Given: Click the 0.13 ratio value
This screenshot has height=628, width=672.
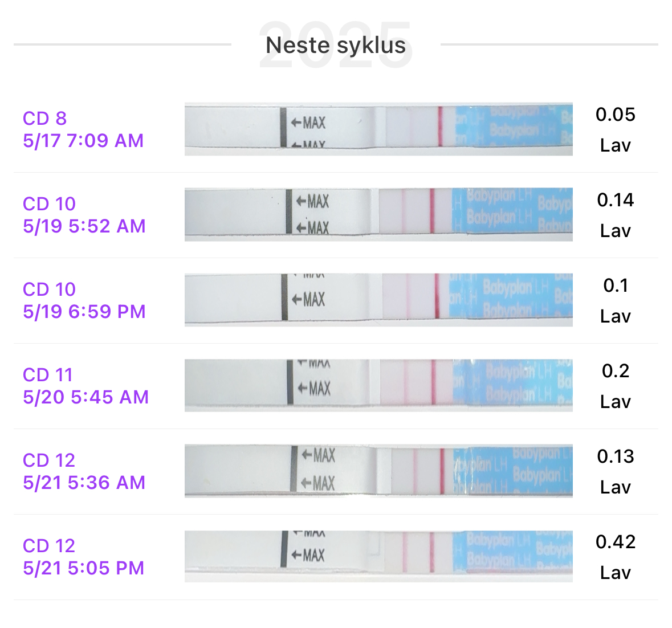Looking at the screenshot, I should 615,456.
